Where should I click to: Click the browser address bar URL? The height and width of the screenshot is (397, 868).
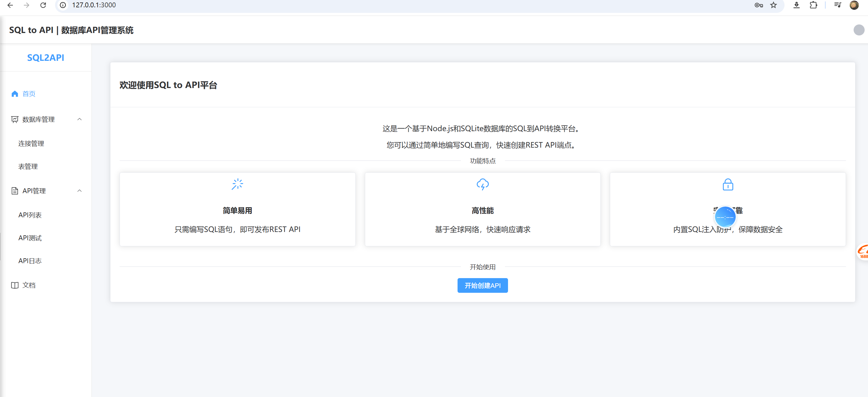coord(94,5)
